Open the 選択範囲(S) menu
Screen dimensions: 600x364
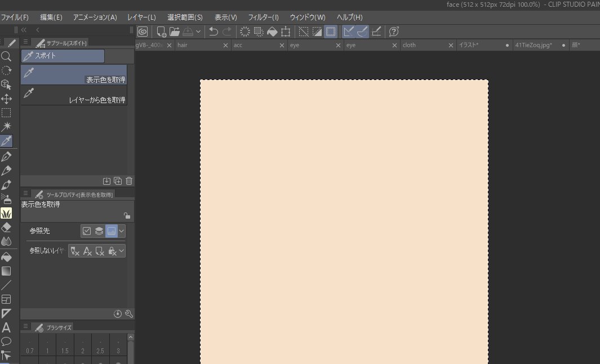[185, 17]
